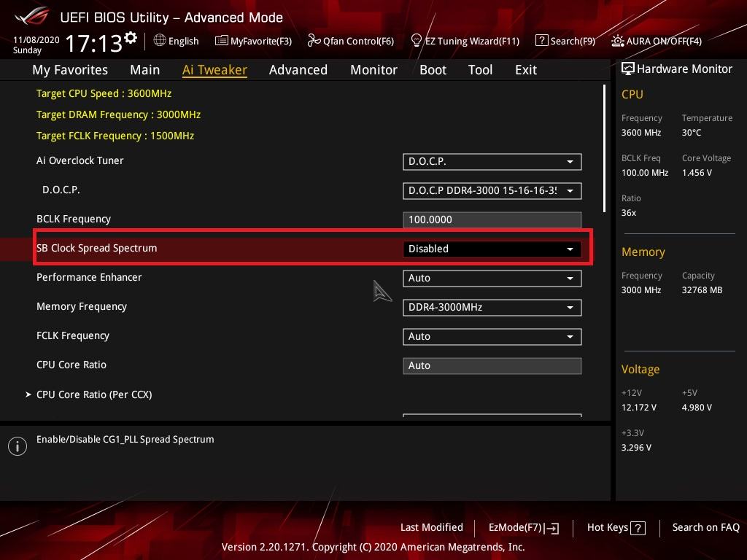Image resolution: width=747 pixels, height=560 pixels.
Task: Open the D.O.C.P. profile dropdown
Action: [x=492, y=191]
